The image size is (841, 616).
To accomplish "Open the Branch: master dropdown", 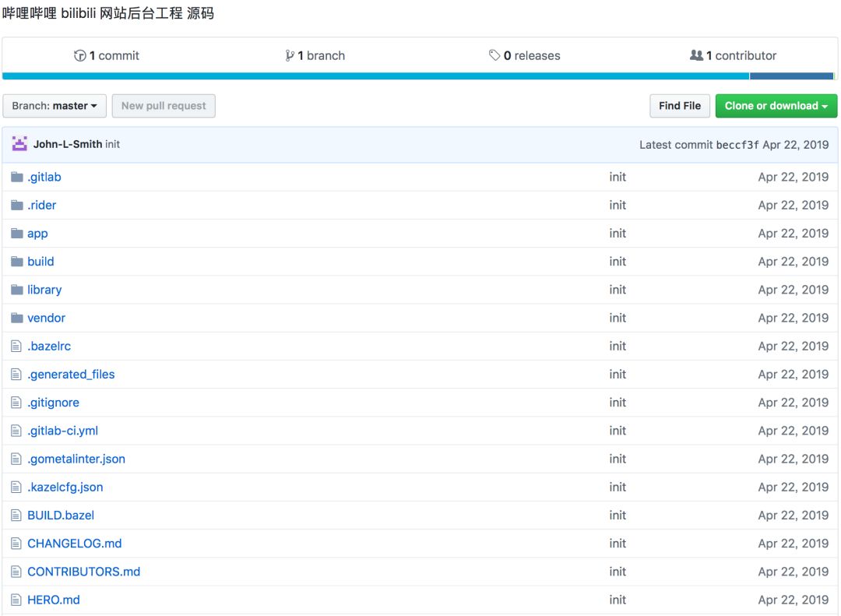I will coord(55,106).
